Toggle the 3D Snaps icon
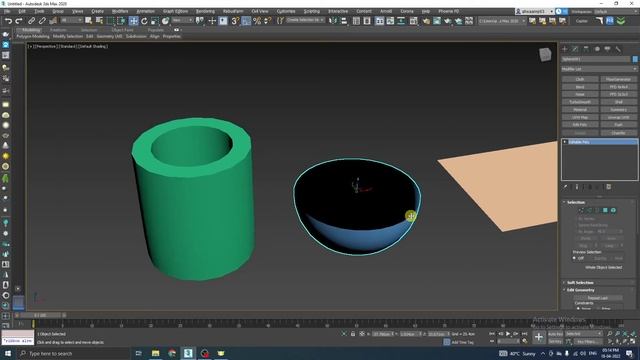Image resolution: width=640 pixels, height=360 pixels. [x=235, y=21]
